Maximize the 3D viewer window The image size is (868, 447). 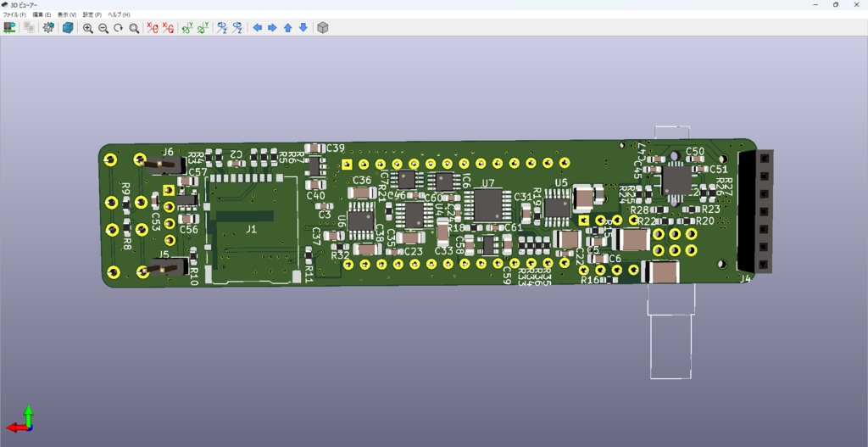(836, 4)
